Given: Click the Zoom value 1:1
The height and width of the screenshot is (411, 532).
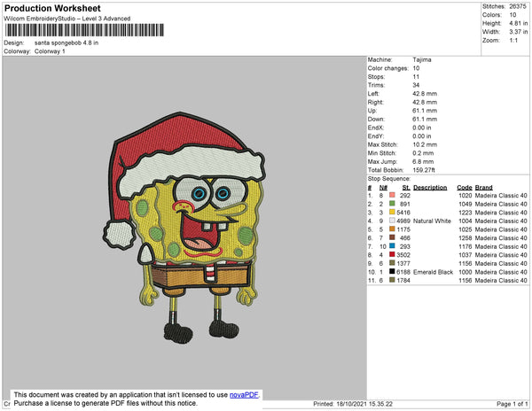Looking at the screenshot, I should coord(513,41).
